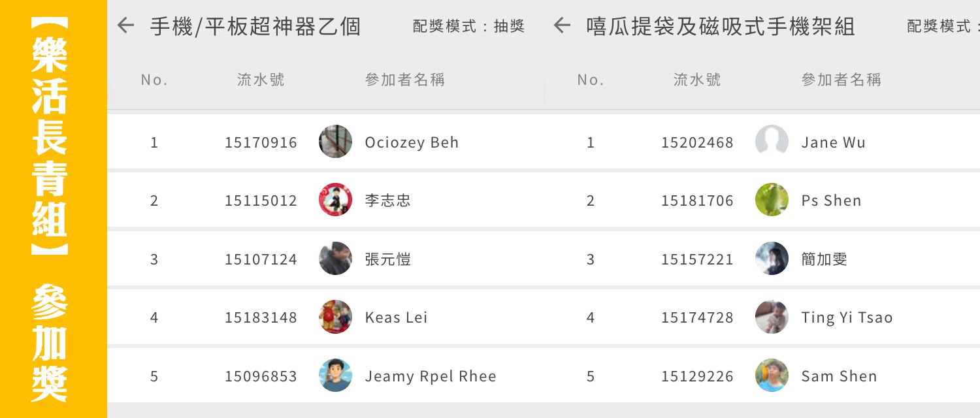Viewport: 980px width, 418px height.
Task: Click back arrow beside 嘻瓜提袋及磁吸式手機架組
Action: click(x=562, y=26)
